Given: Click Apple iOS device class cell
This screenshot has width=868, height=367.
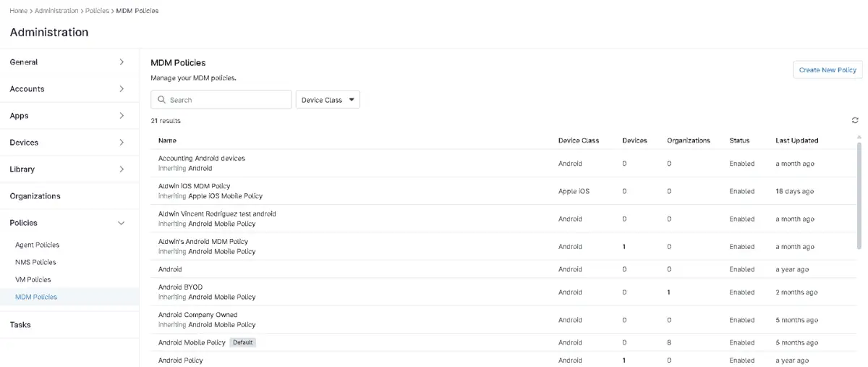Looking at the screenshot, I should pos(574,191).
